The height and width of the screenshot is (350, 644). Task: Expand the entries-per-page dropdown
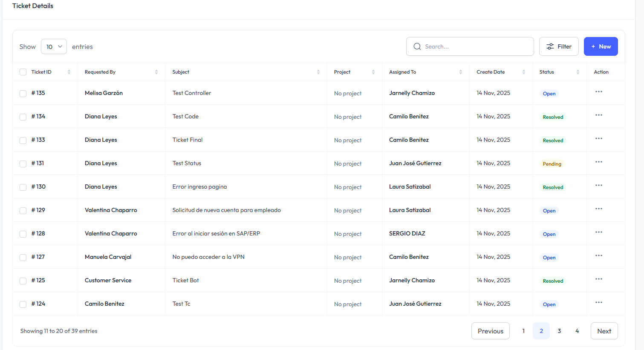54,46
